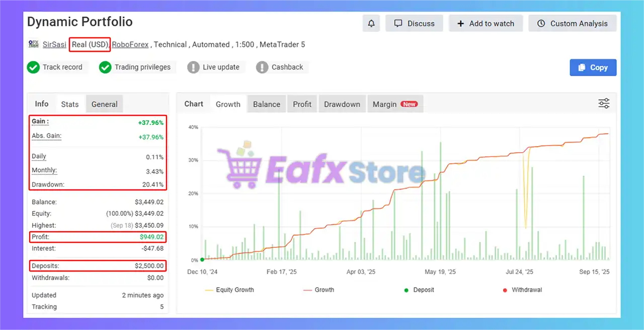This screenshot has height=330, width=644.
Task: Click the Deposits value $2,500.00
Action: (x=149, y=266)
